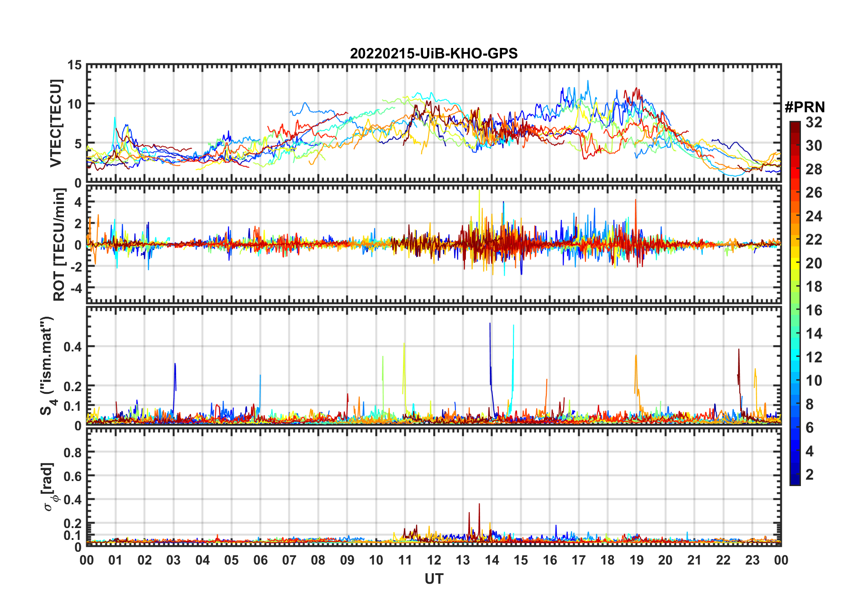Click VTEC y-axis tick label 10
Screen dimensions: 868x607
[x=74, y=105]
